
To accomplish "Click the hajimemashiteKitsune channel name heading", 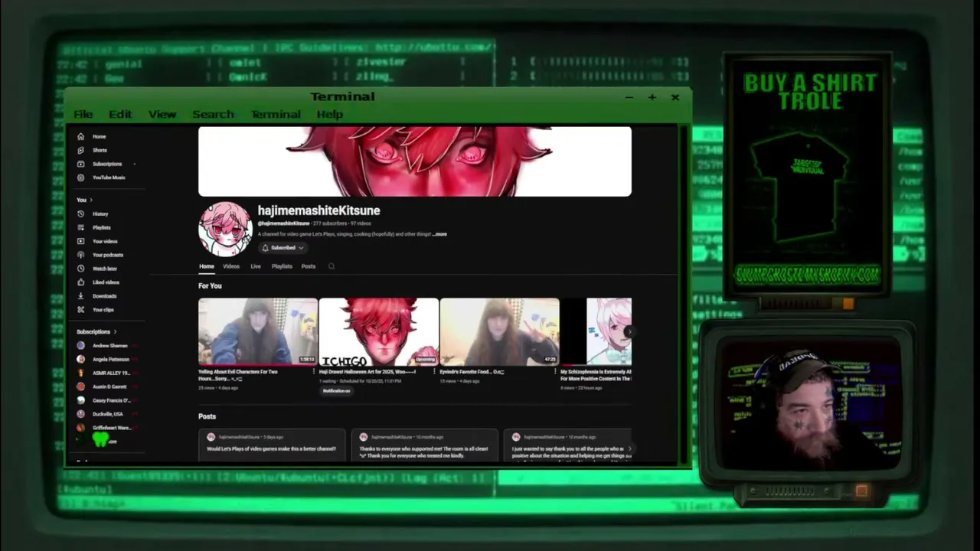I will 318,210.
